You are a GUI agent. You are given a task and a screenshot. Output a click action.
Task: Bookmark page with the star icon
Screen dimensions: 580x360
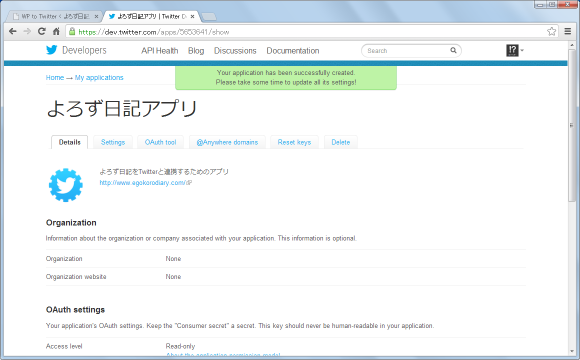552,31
